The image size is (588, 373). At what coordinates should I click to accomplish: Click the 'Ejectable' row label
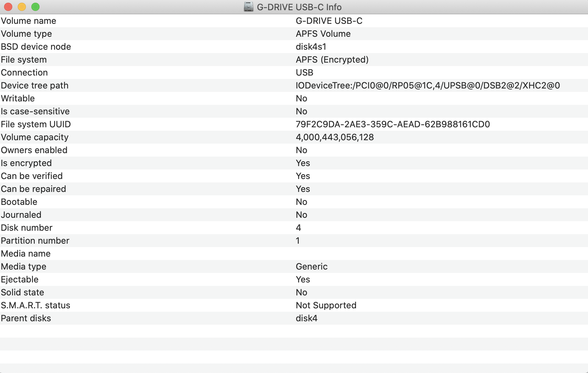click(x=20, y=279)
